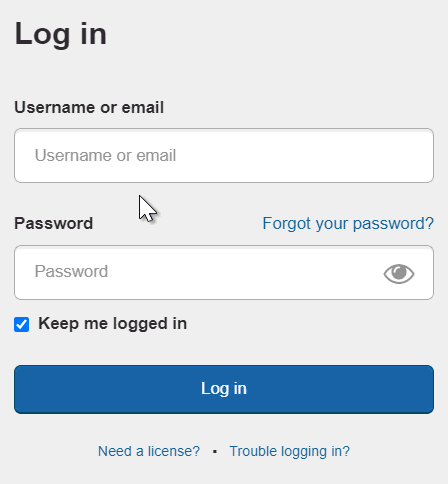The height and width of the screenshot is (484, 448).
Task: Click the Keep me logged in label text
Action: (x=113, y=324)
